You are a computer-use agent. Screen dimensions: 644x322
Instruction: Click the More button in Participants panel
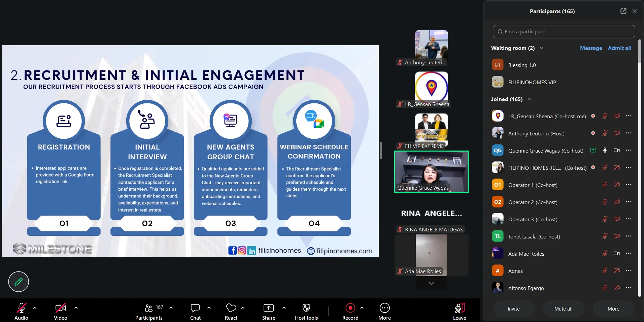coord(613,309)
